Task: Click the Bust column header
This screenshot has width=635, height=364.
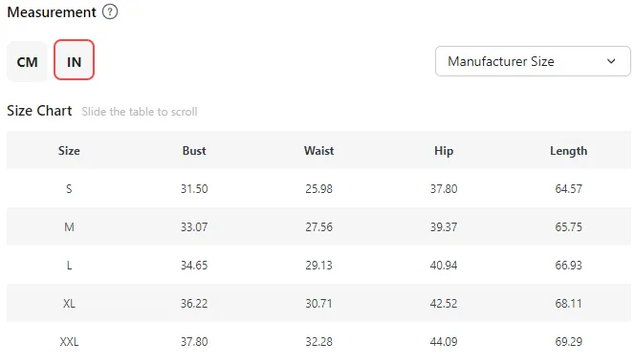Action: coord(194,151)
